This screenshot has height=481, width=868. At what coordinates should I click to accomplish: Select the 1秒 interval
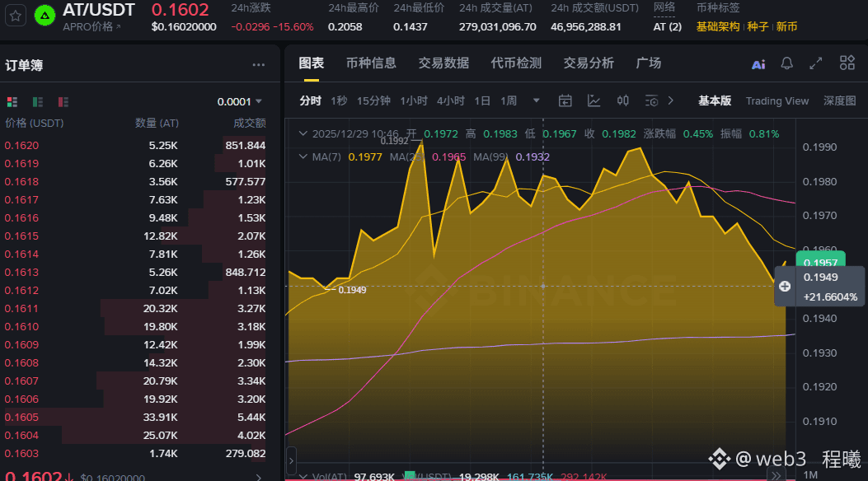point(339,100)
